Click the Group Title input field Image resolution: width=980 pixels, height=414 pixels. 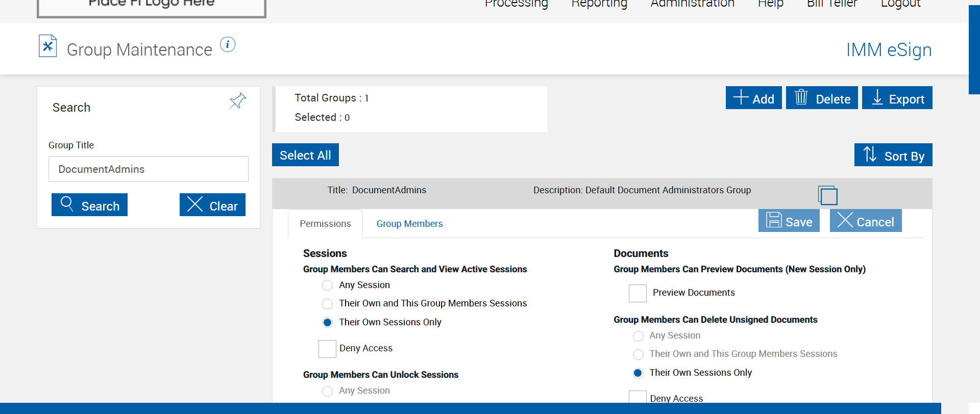pos(148,169)
